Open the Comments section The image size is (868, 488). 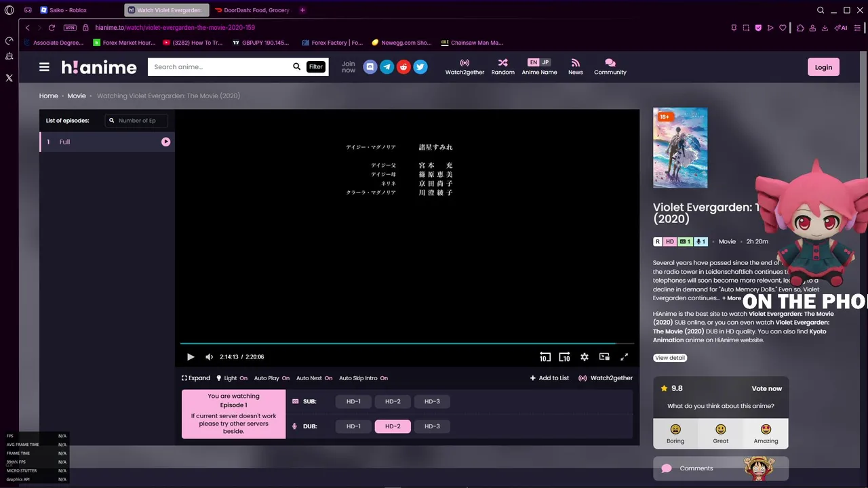click(x=720, y=468)
